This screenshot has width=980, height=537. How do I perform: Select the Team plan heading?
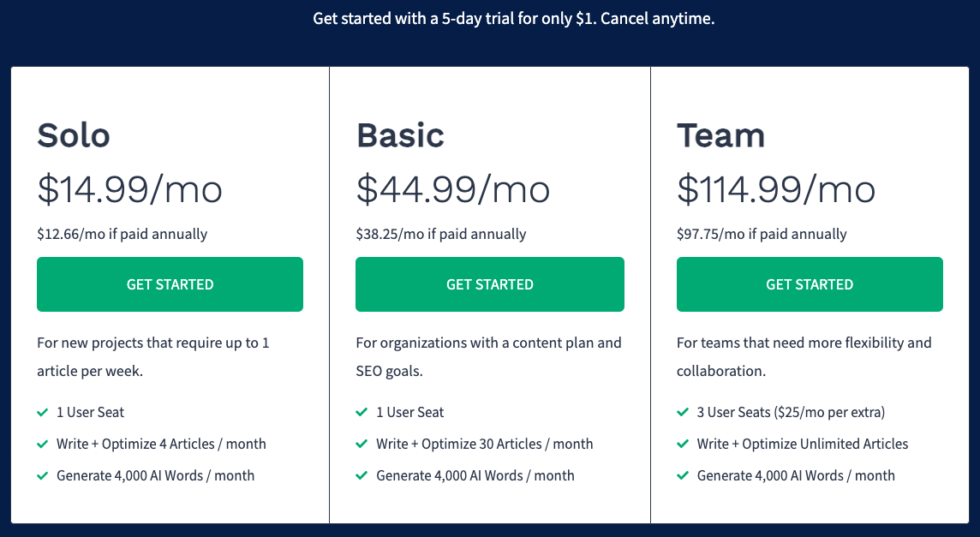click(720, 135)
